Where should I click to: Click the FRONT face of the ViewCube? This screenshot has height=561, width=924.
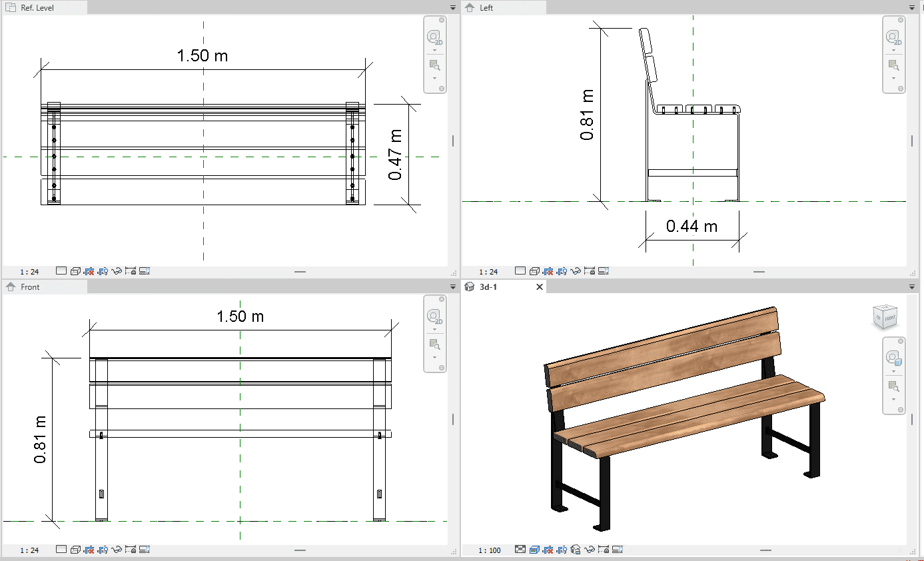click(889, 318)
